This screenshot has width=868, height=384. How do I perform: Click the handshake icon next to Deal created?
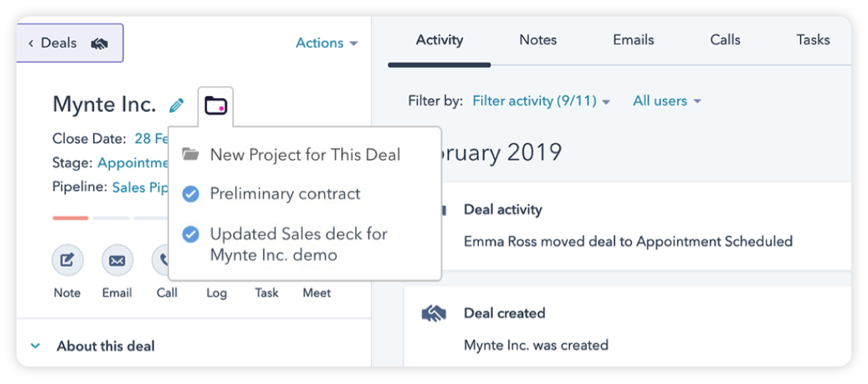433,314
